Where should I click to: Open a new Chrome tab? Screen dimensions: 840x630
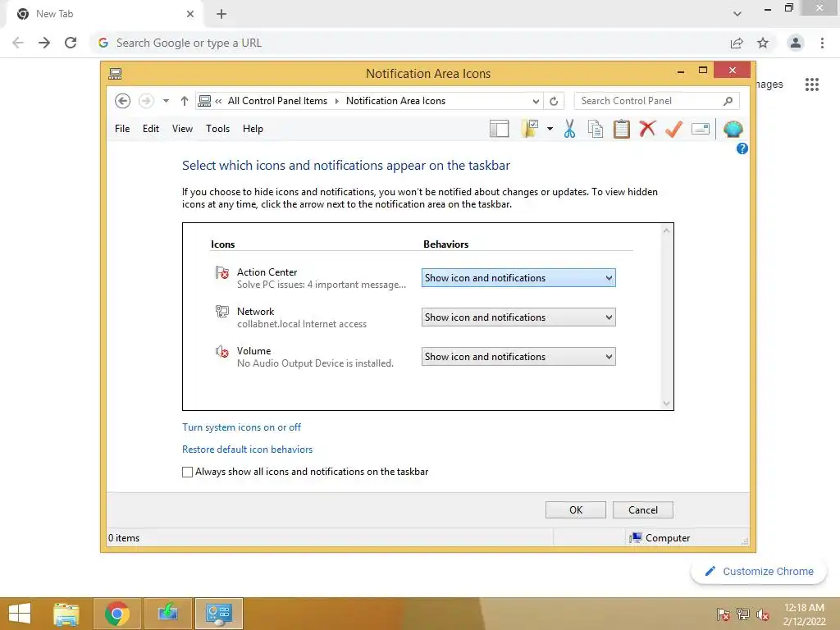(x=221, y=14)
